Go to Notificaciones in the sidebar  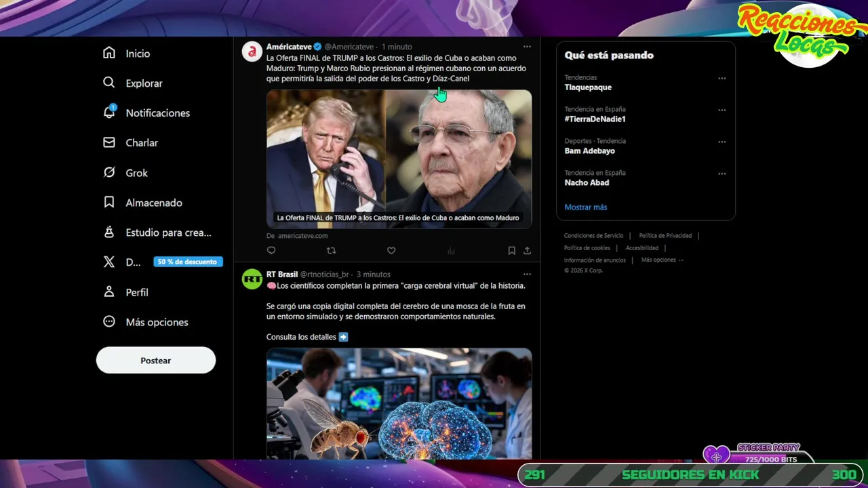[157, 113]
